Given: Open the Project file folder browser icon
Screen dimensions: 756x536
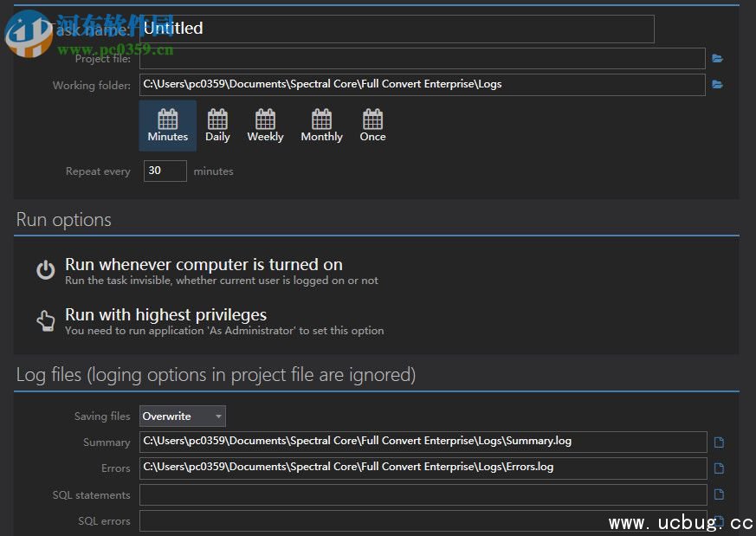Looking at the screenshot, I should pos(717,58).
